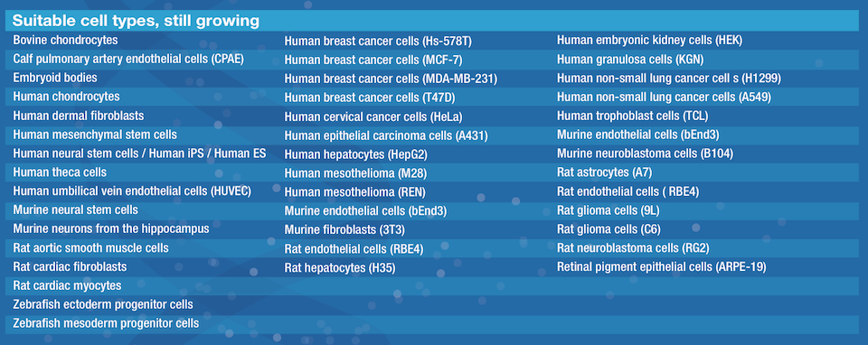This screenshot has height=345, width=868.
Task: Click Human breast cancer cells (Hs-578T)
Action: click(378, 42)
